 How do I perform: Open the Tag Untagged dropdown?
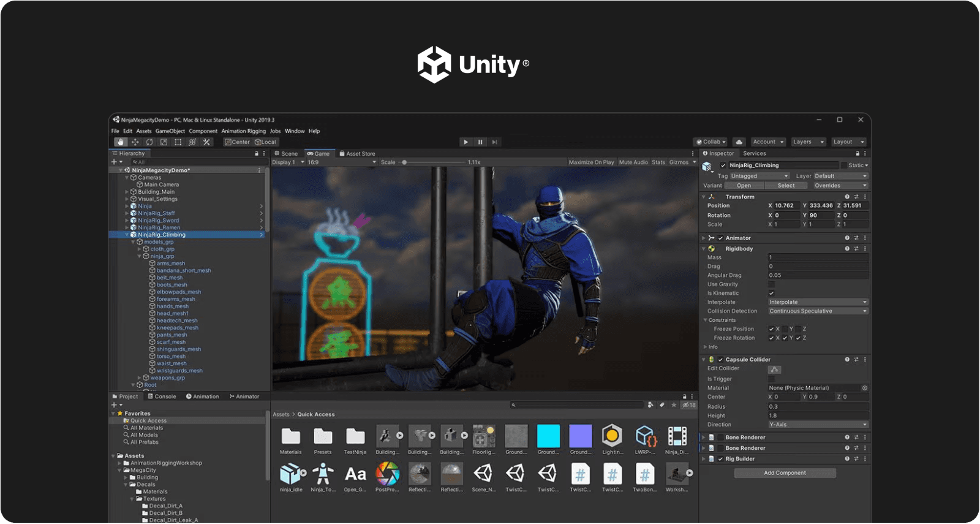759,177
